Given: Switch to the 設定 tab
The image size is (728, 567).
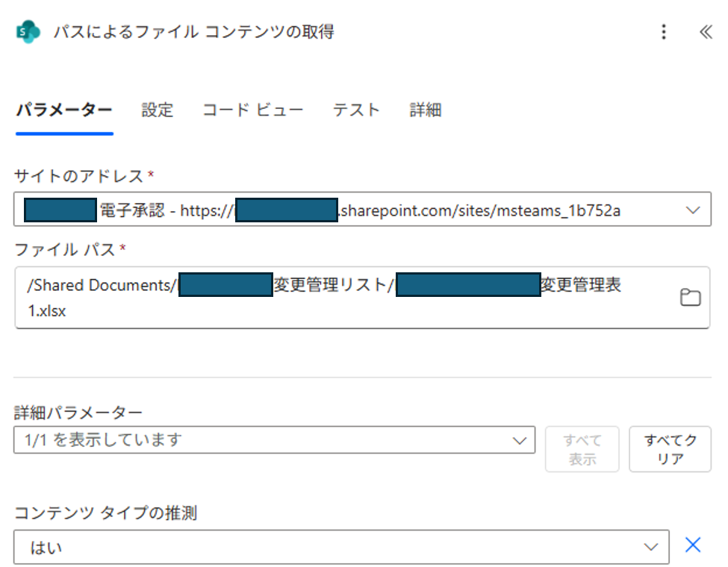Looking at the screenshot, I should tap(158, 110).
